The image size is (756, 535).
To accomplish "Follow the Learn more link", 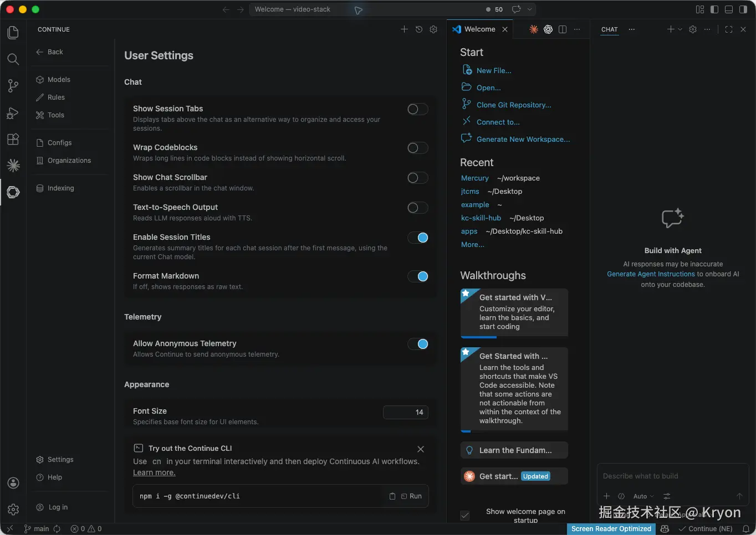I will pos(154,472).
